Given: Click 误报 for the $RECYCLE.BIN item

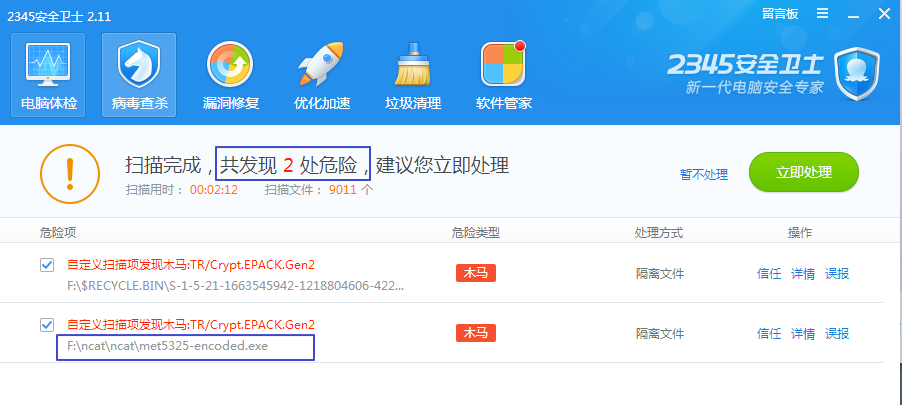Looking at the screenshot, I should click(837, 274).
